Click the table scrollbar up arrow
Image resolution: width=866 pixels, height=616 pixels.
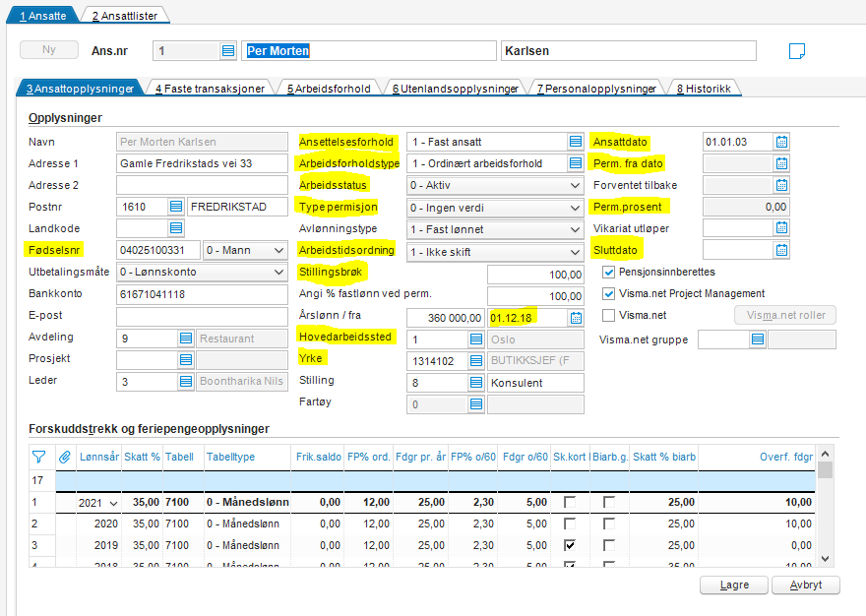tap(825, 454)
